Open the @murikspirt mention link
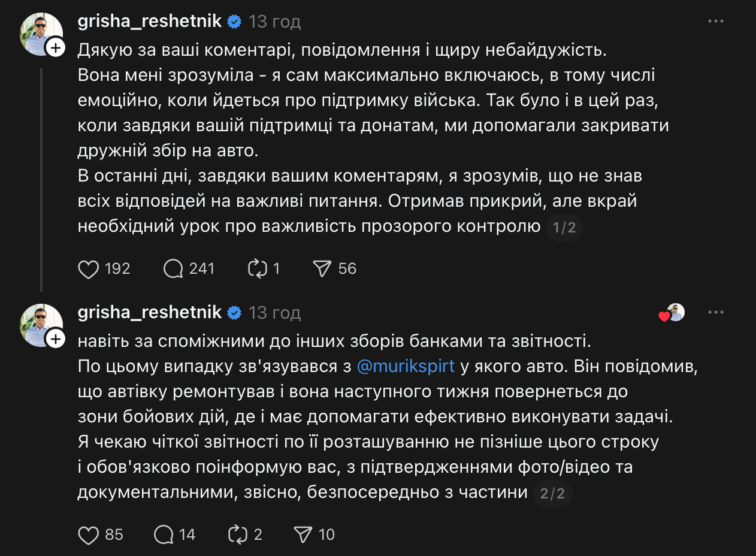The height and width of the screenshot is (556, 756). tap(406, 366)
